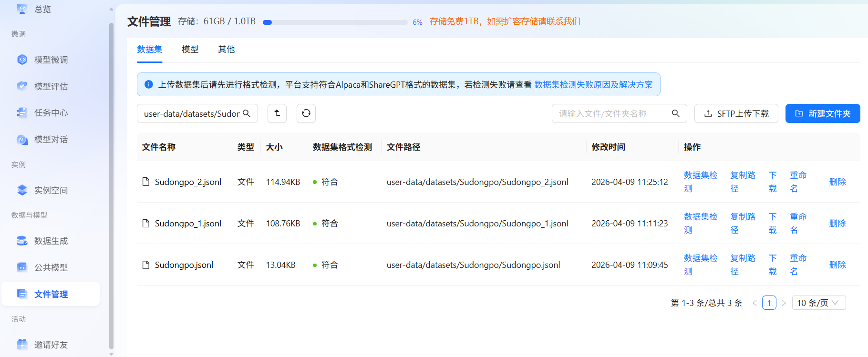
Task: Click the refresh file list icon
Action: 306,113
